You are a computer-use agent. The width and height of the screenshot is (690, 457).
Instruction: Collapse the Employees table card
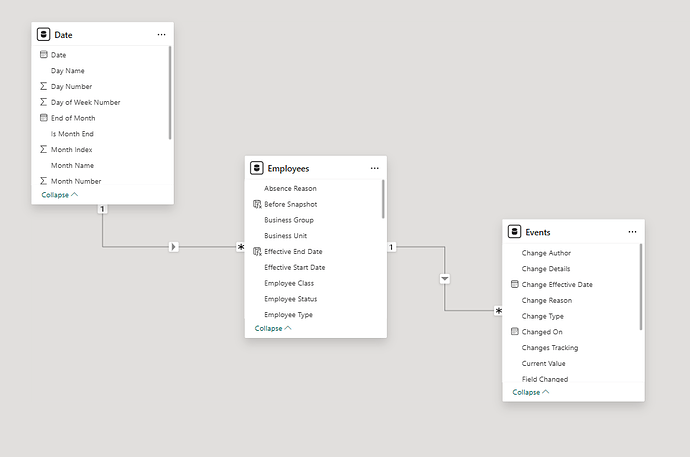click(x=272, y=328)
